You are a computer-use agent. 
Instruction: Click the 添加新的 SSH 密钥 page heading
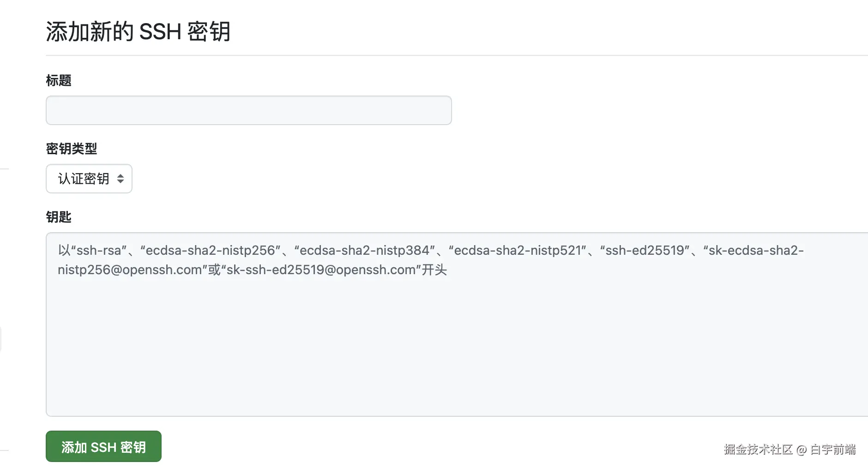tap(138, 32)
